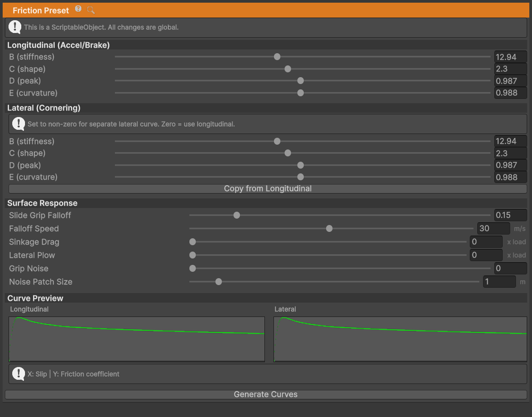Image resolution: width=532 pixels, height=417 pixels.
Task: Click the Lateral curve preview graph
Action: click(x=401, y=339)
